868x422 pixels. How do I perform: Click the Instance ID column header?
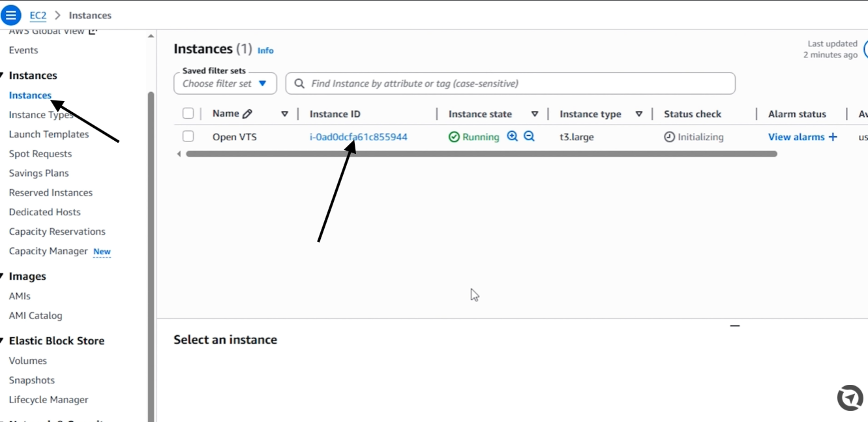click(x=335, y=114)
